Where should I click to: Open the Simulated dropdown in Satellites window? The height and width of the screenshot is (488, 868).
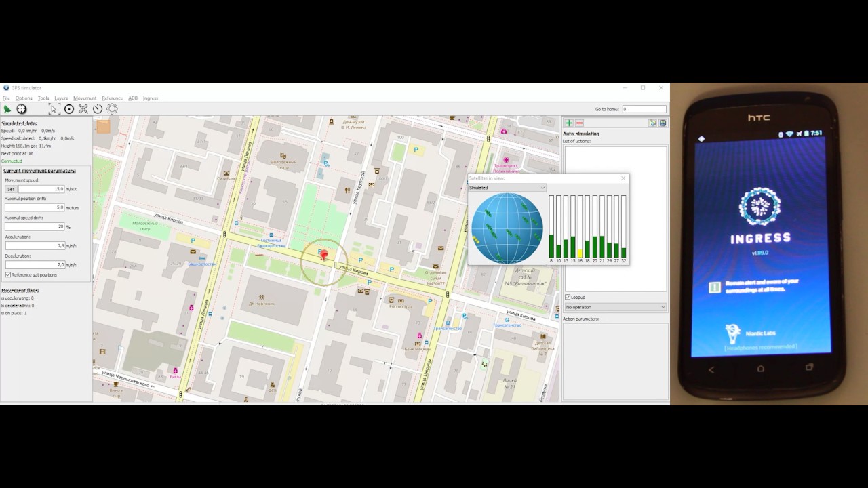(x=507, y=188)
